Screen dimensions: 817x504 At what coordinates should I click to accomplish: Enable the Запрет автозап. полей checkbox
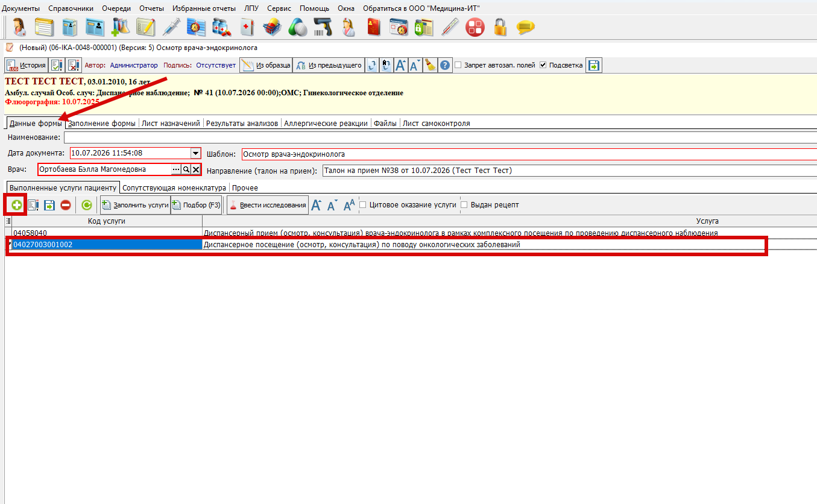458,65
